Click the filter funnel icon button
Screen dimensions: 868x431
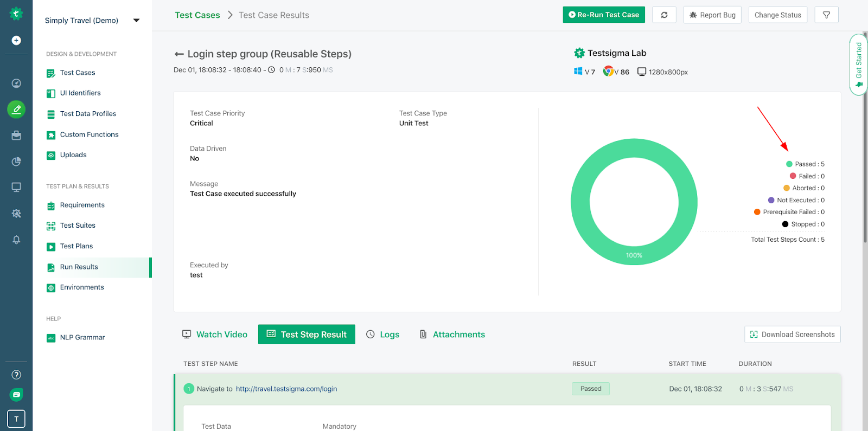click(826, 15)
